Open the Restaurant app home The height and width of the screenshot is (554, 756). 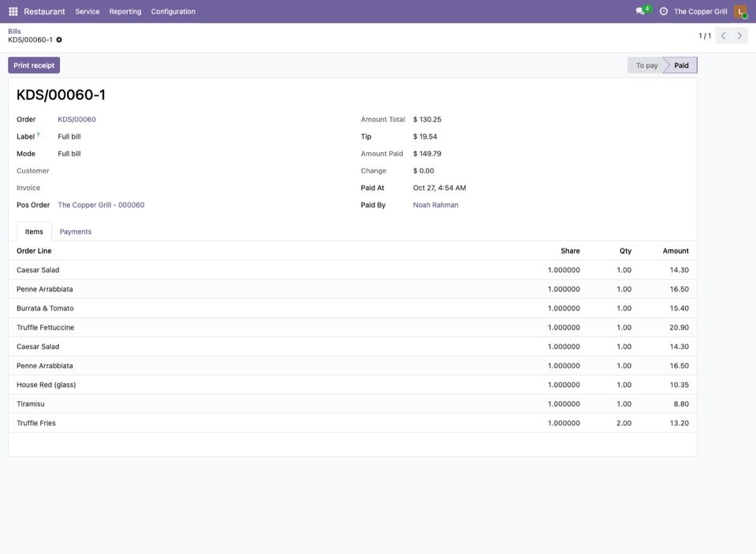coord(44,12)
